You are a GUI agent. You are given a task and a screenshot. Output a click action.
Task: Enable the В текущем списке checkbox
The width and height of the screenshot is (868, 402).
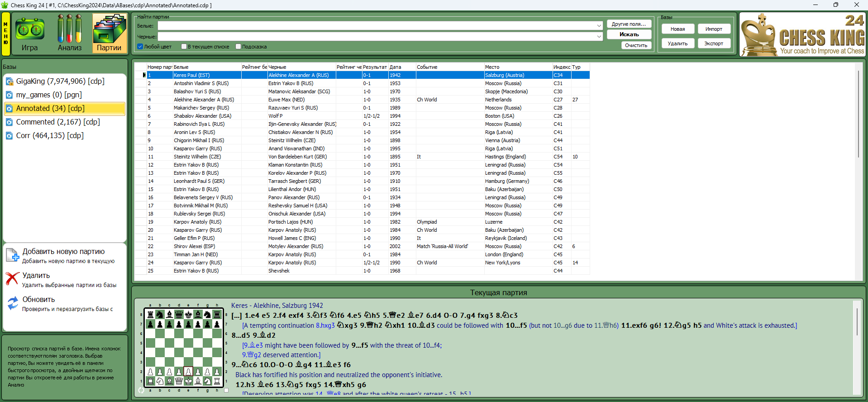pos(184,47)
